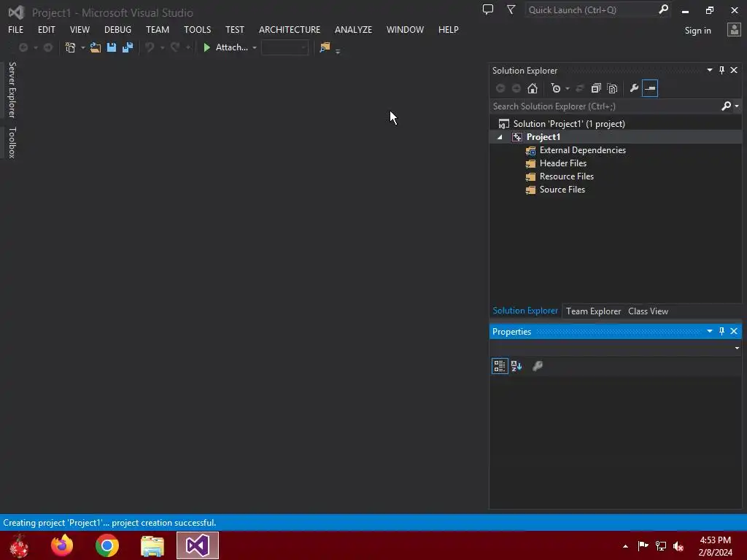Click the green Start debugging arrow
The width and height of the screenshot is (747, 560).
click(x=206, y=47)
